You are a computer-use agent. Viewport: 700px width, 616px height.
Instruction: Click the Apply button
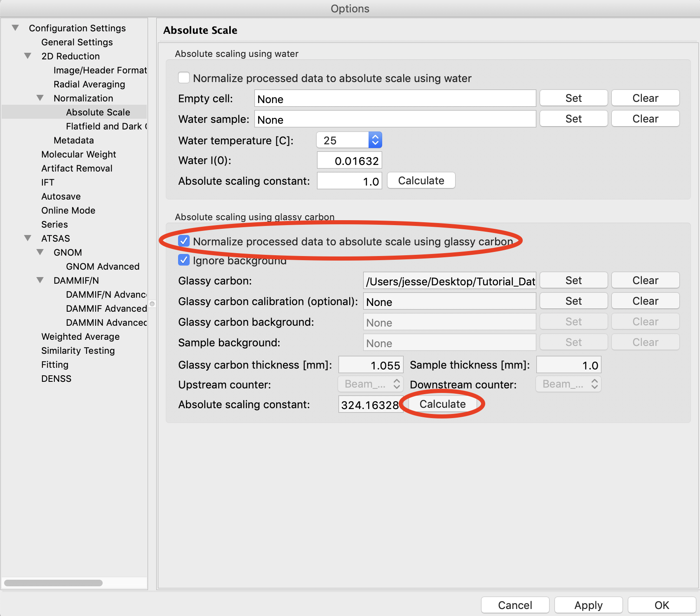point(588,605)
